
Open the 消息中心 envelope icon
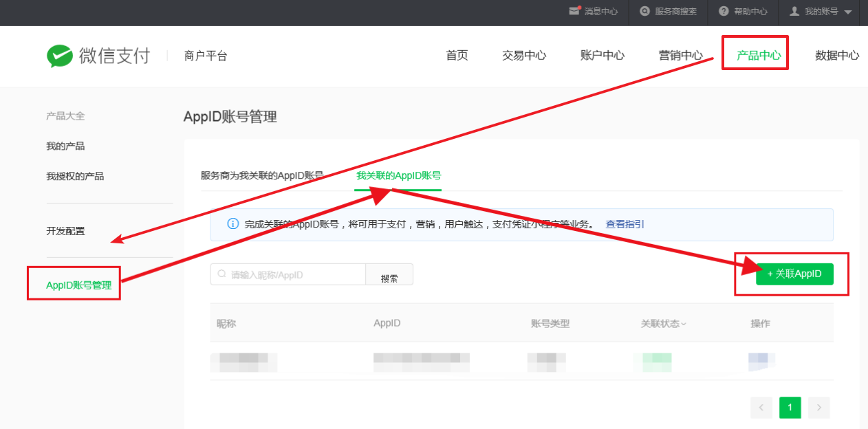574,12
